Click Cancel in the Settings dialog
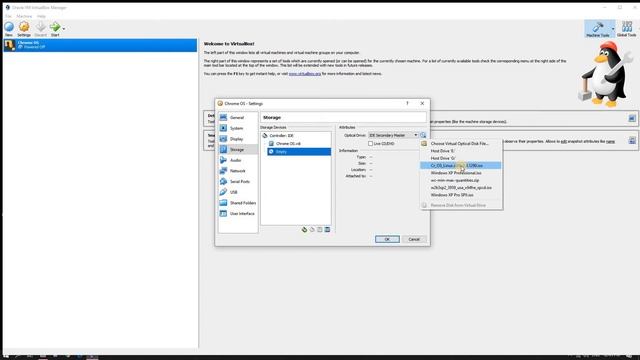Viewport: 640px width, 360px height. pyautogui.click(x=414, y=239)
